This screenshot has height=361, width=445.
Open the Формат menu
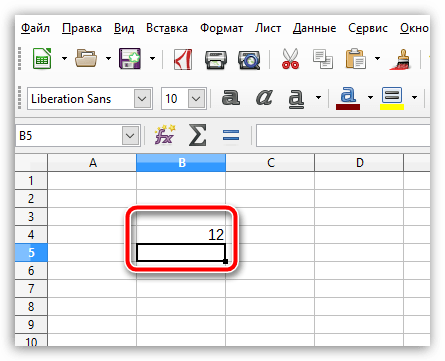tap(221, 28)
